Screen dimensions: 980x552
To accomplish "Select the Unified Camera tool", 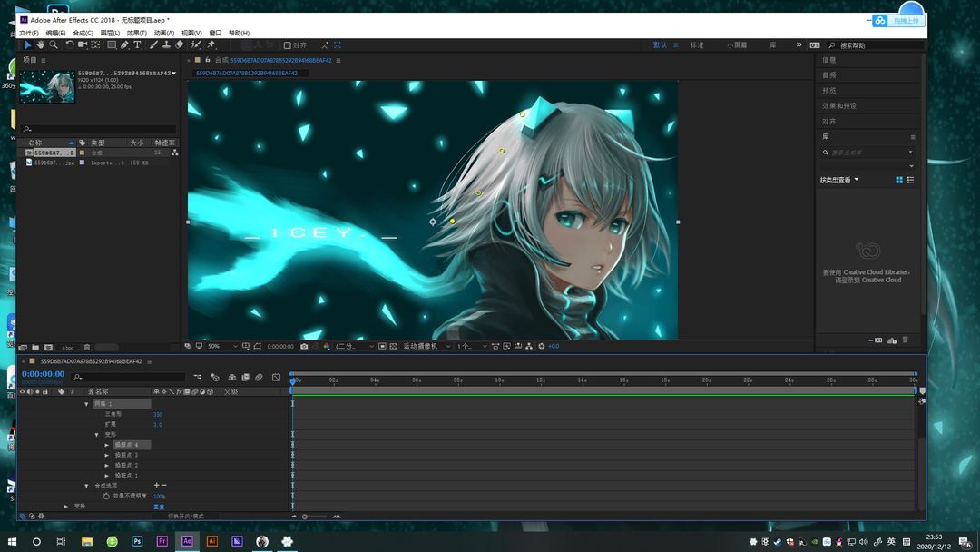I will [x=83, y=45].
